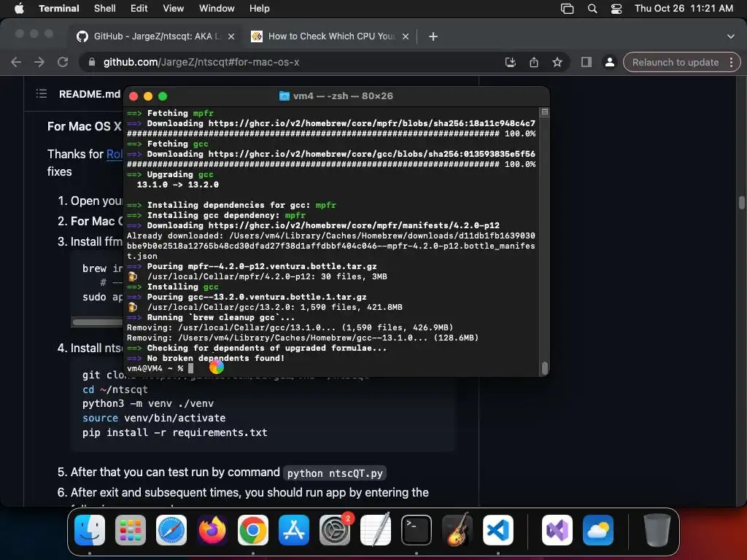Open Finder from the Dock
This screenshot has width=747, height=560.
click(90, 530)
